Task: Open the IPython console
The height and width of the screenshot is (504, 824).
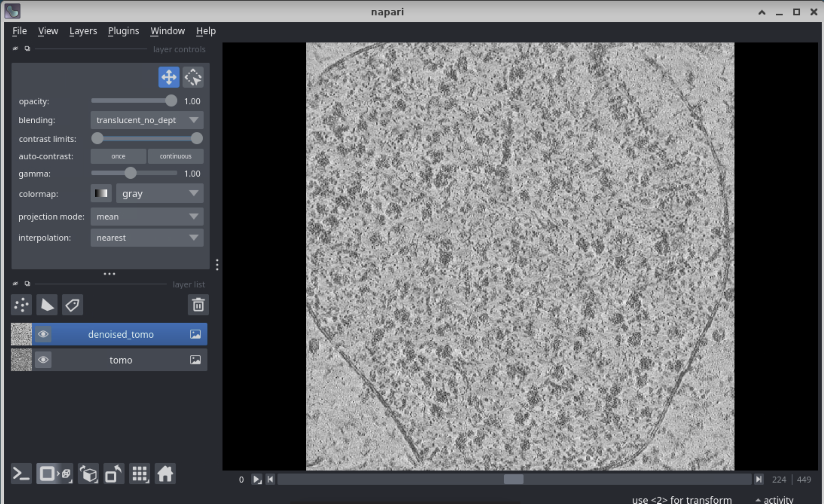Action: 21,474
